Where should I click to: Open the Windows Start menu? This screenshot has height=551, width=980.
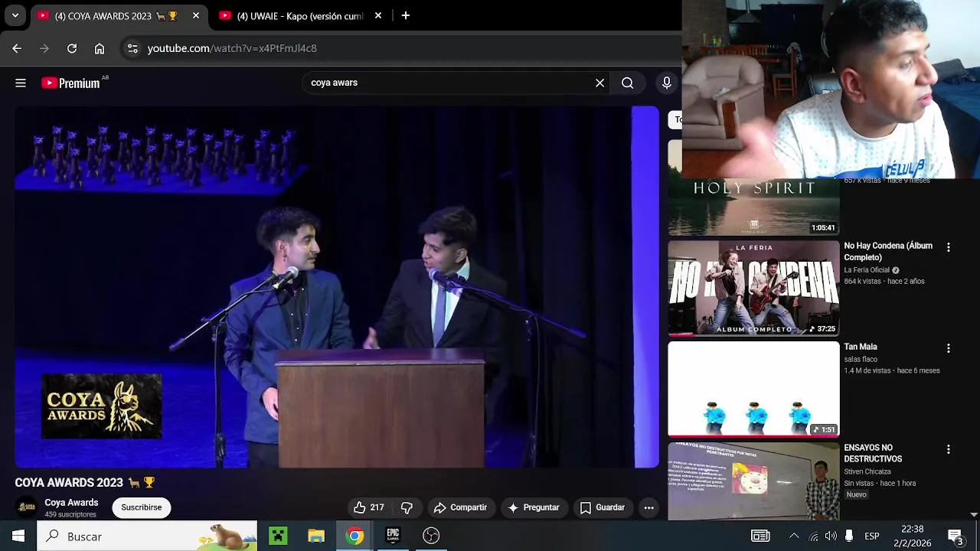coord(18,536)
